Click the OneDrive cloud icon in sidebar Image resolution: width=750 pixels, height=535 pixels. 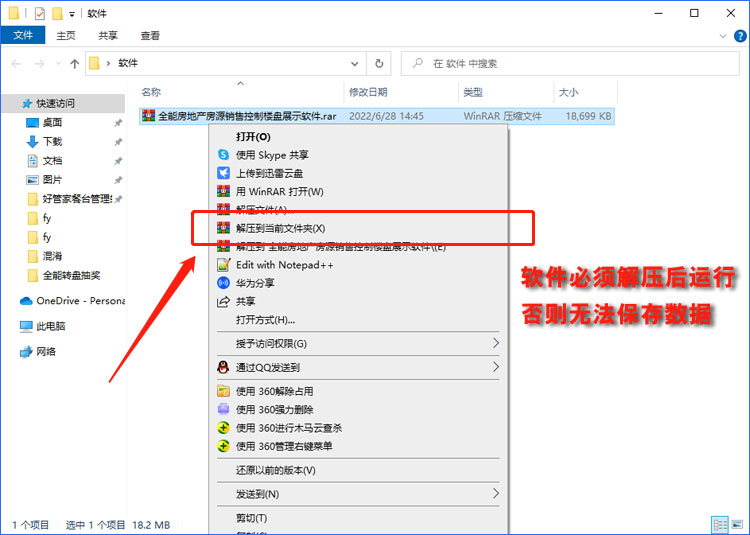[26, 300]
